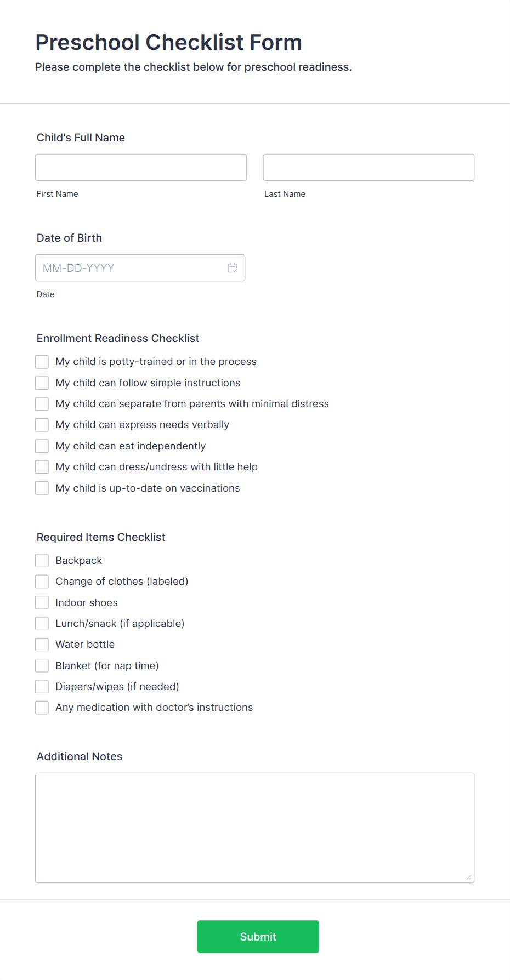510x980 pixels.
Task: Click inside the Additional Notes text area
Action: (255, 828)
